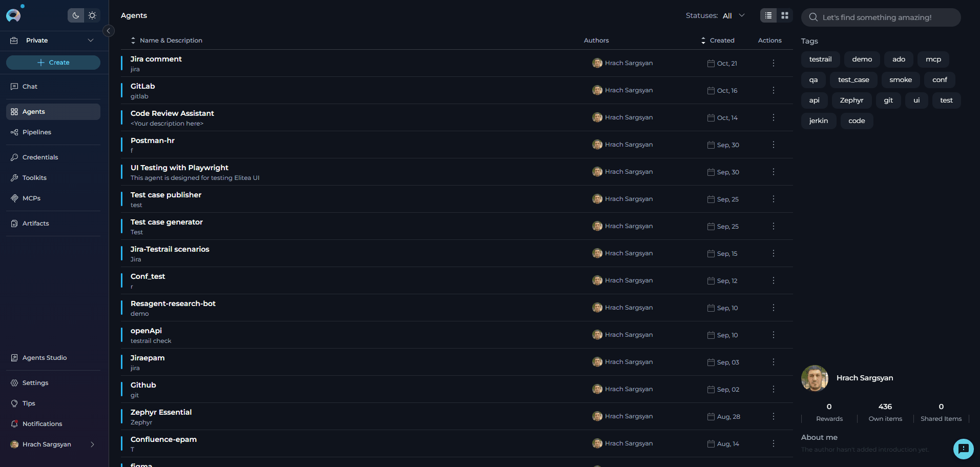Screen dimensions: 980x467
Task: Click the 436 Own items count
Action: (885, 407)
